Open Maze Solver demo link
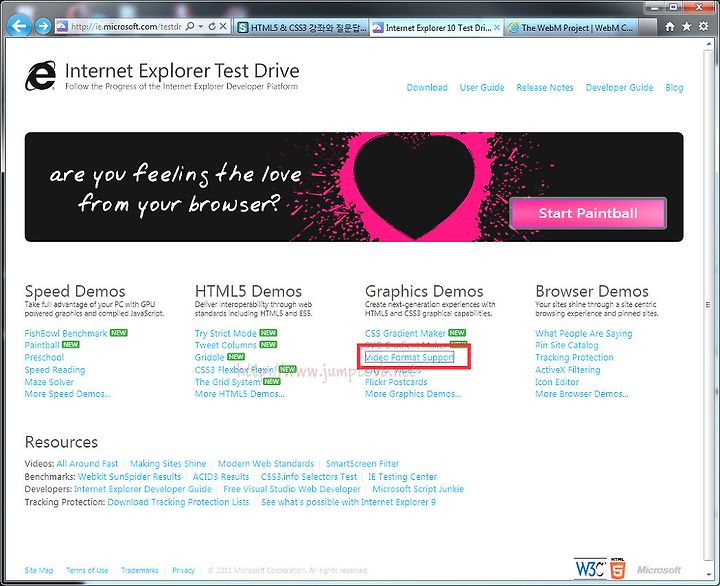 [x=49, y=382]
